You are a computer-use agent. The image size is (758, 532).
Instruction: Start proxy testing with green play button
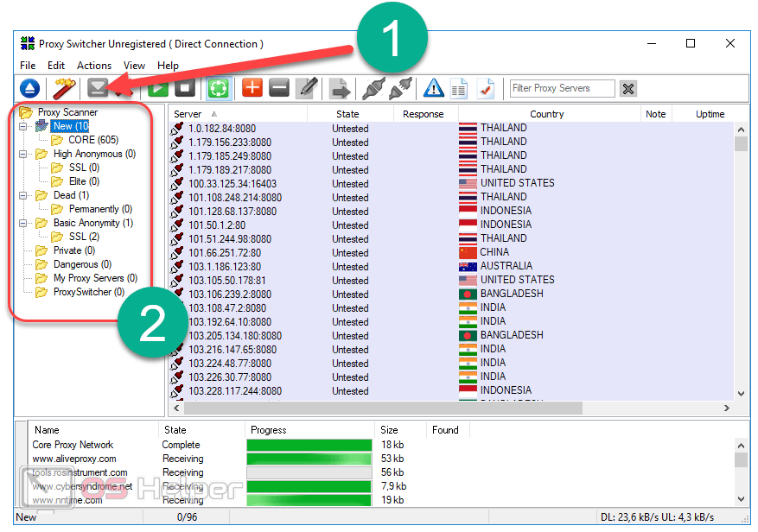(x=158, y=88)
